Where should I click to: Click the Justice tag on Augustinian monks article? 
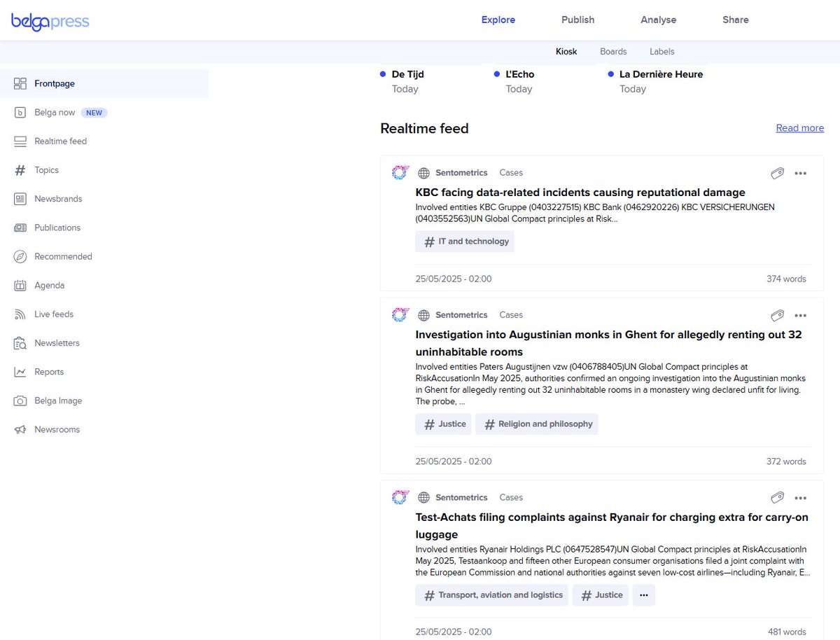point(443,424)
